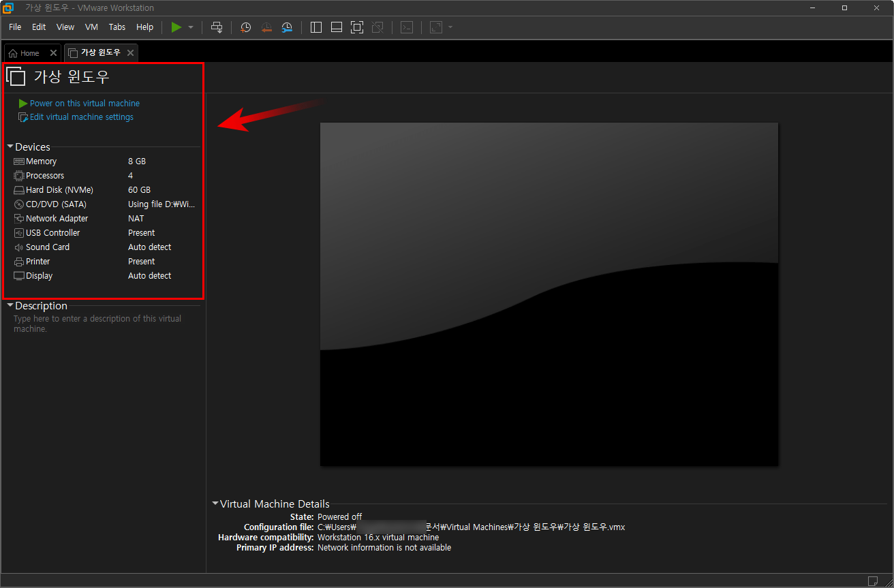The image size is (894, 588).
Task: Enter full screen mode from the toolbar
Action: 357,27
